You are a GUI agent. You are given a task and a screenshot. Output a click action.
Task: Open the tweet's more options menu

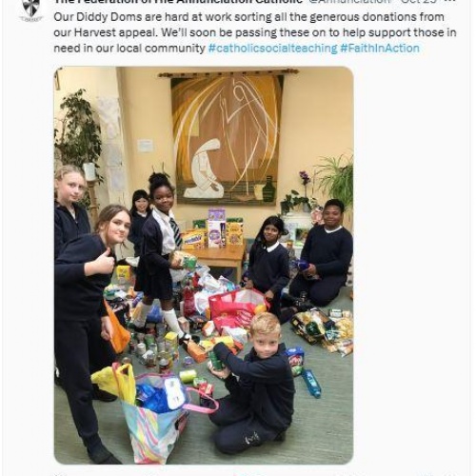pyautogui.click(x=451, y=1)
